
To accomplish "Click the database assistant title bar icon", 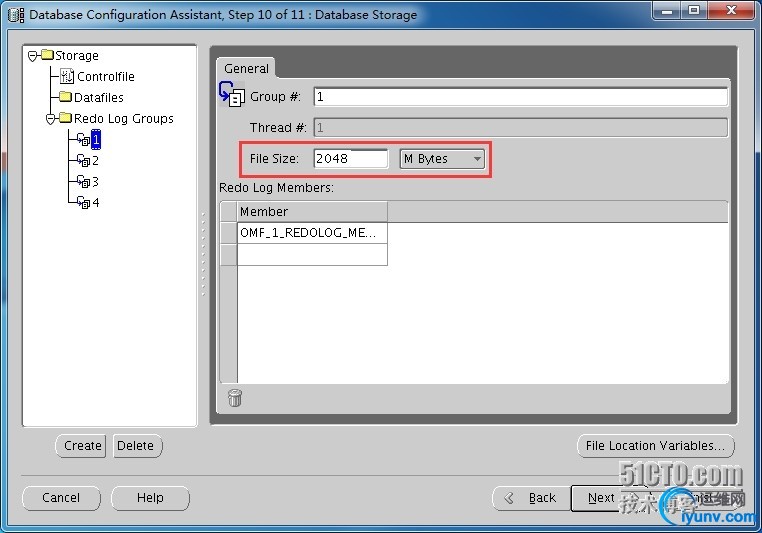I will 16,15.
